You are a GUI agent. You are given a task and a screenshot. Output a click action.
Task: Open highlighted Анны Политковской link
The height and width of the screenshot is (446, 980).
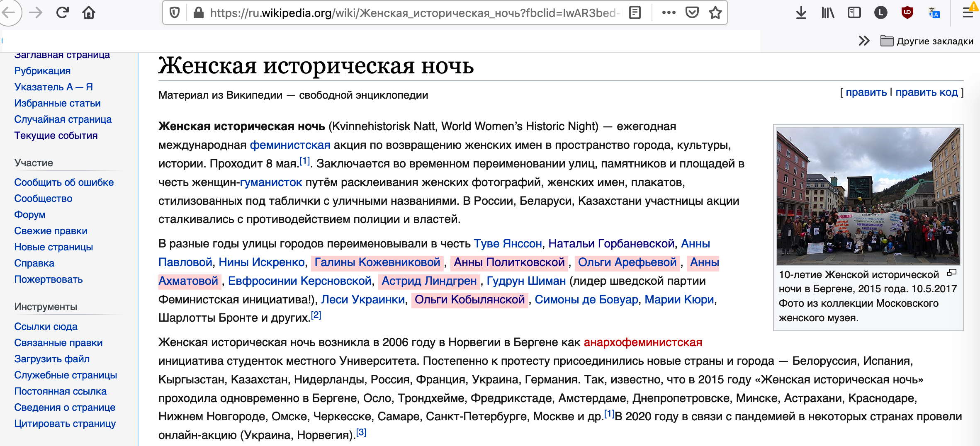pos(509,262)
